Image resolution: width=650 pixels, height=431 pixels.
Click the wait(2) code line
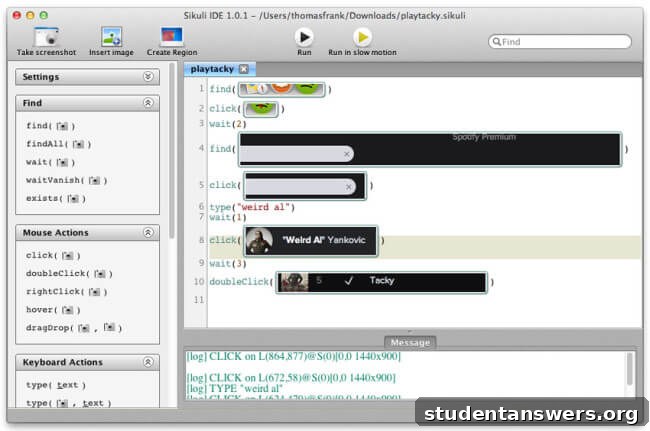click(x=228, y=124)
